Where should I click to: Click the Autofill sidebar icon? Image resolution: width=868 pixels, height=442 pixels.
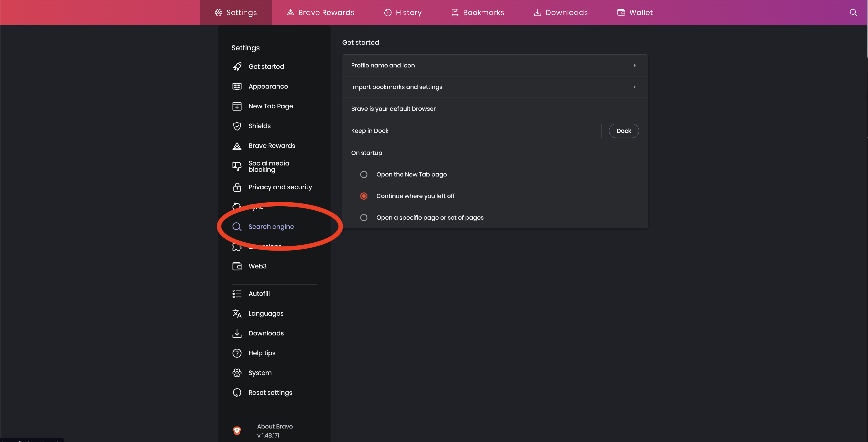point(237,293)
